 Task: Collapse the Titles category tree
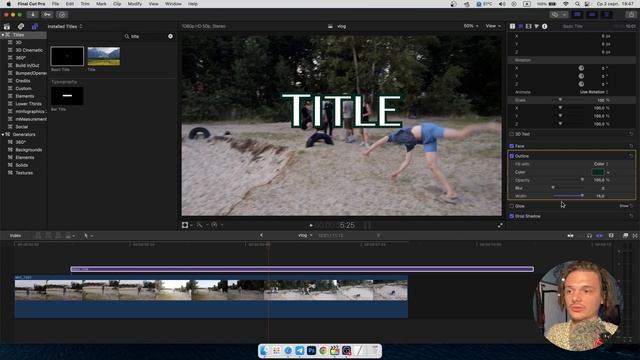pos(3,35)
